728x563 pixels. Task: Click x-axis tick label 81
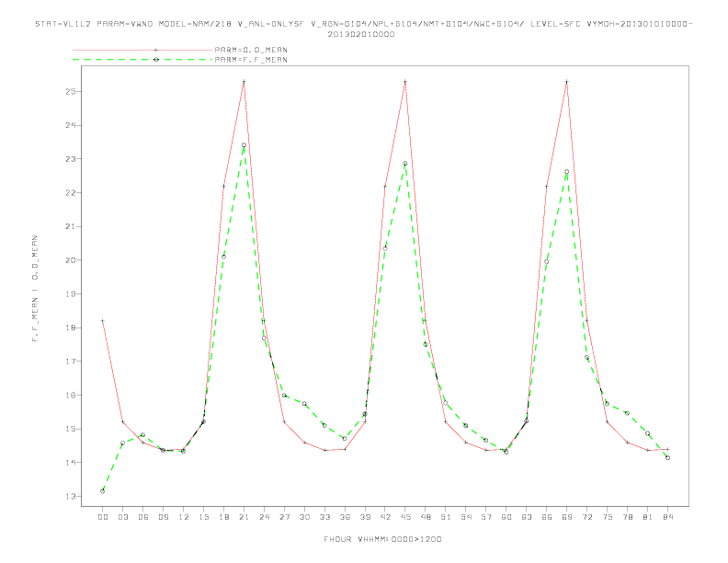tap(648, 517)
